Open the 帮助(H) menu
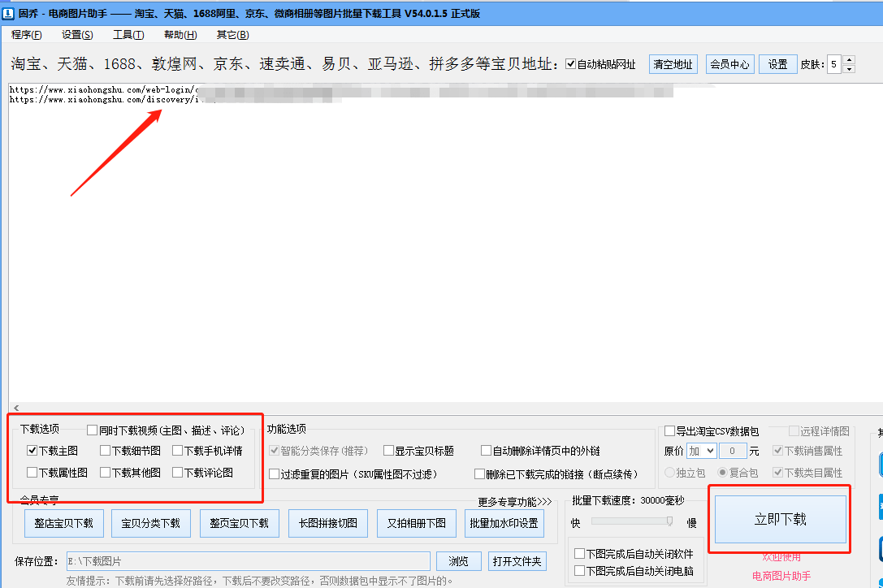This screenshot has height=588, width=883. (x=180, y=35)
